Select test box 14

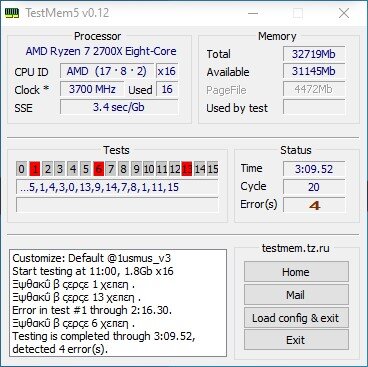coord(200,169)
